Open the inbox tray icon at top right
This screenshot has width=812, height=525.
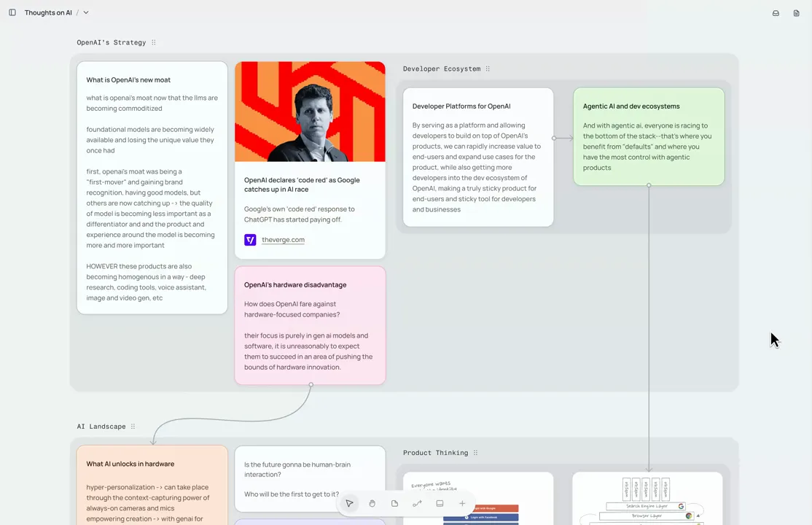click(x=776, y=13)
